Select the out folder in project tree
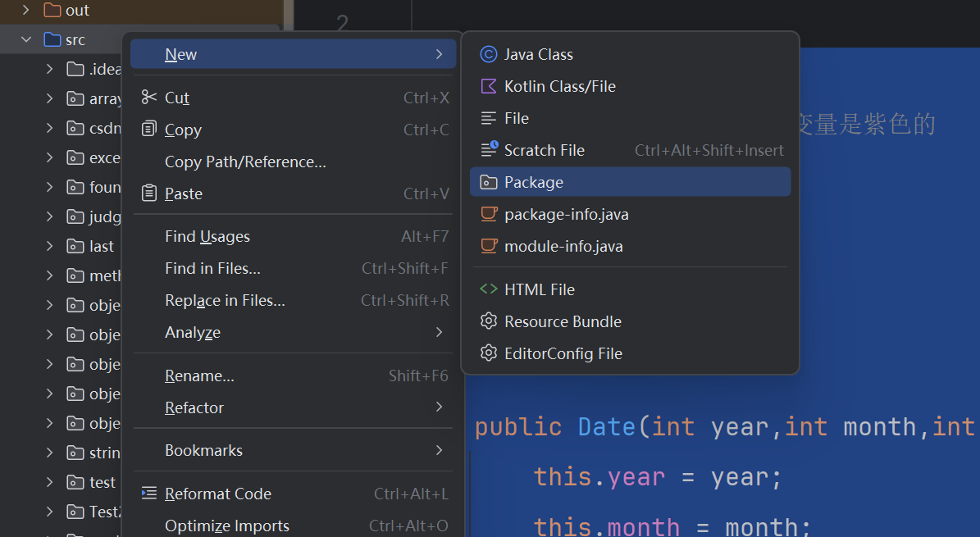 coord(77,10)
